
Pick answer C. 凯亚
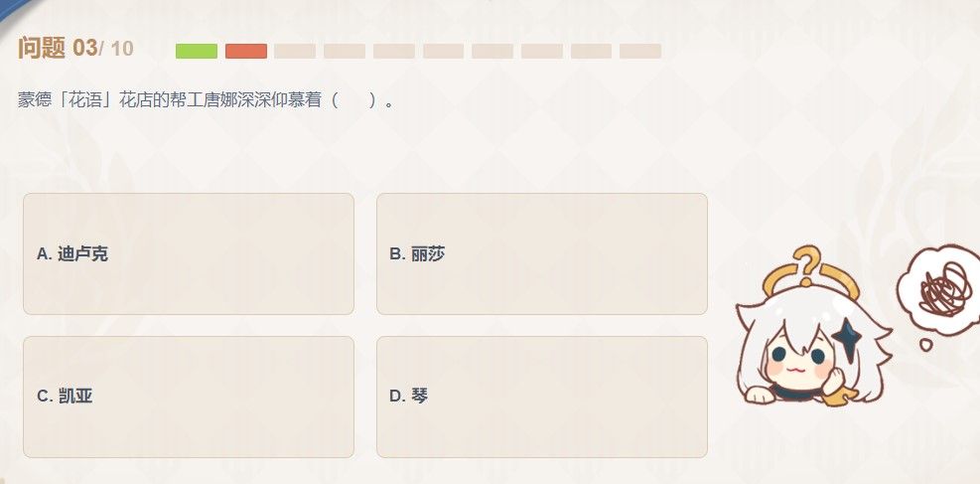[x=189, y=397]
